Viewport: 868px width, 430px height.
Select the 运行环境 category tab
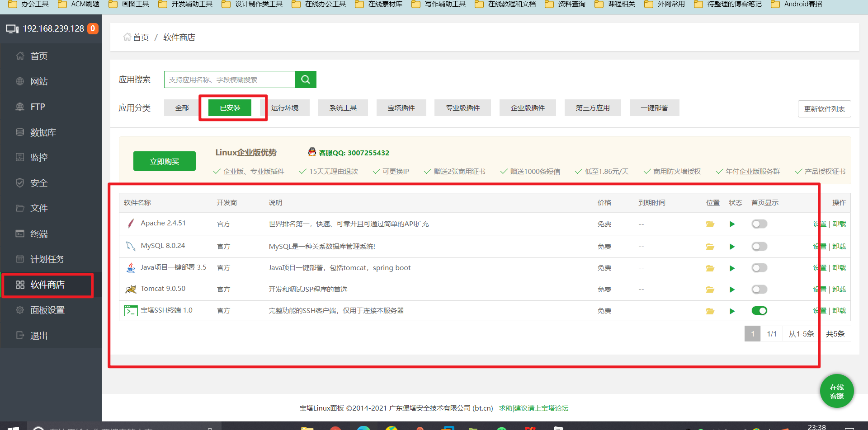285,108
